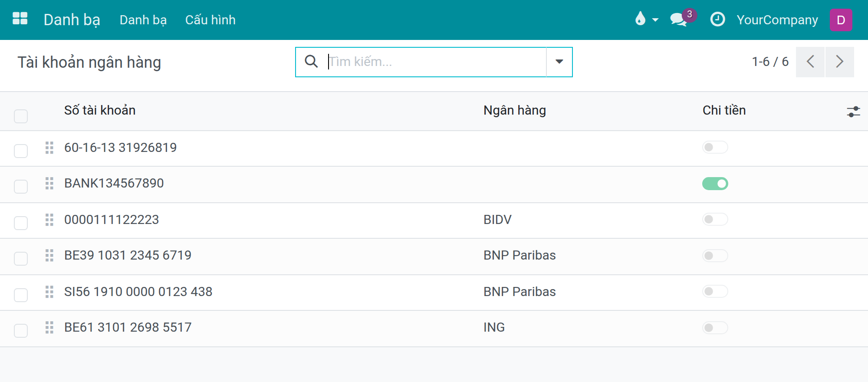Switch company via YourCompany

click(777, 20)
